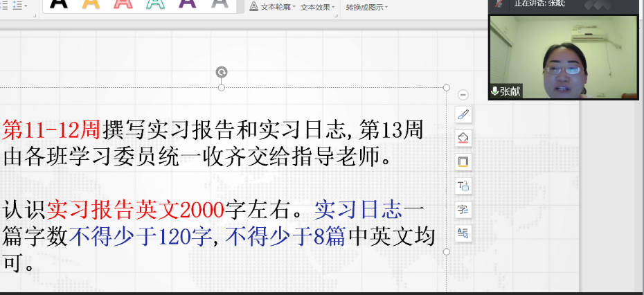Viewport: 644px width, 295px height.
Task: Collapse the floating toolbar with the minus icon
Action: 463,95
